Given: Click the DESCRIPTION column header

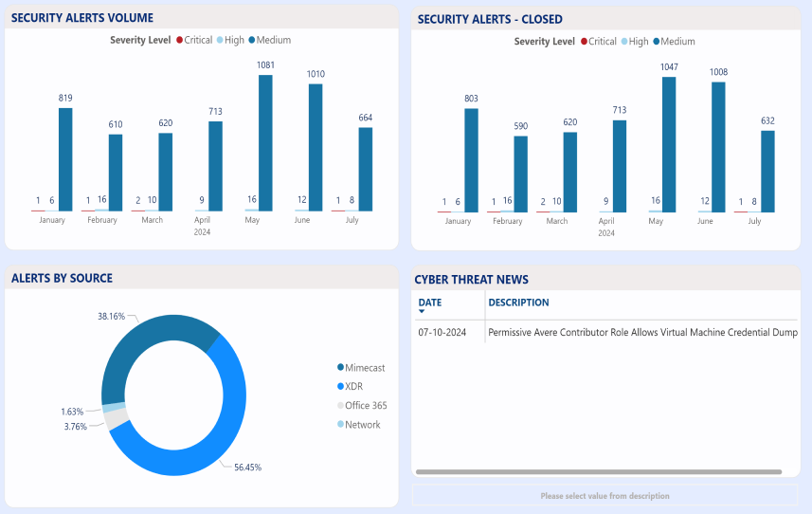Looking at the screenshot, I should pyautogui.click(x=518, y=303).
